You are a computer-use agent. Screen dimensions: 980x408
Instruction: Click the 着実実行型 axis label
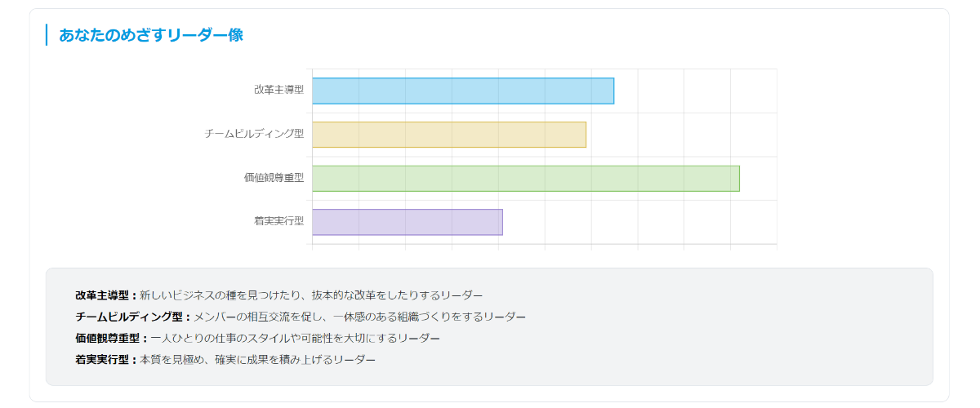[x=278, y=221]
